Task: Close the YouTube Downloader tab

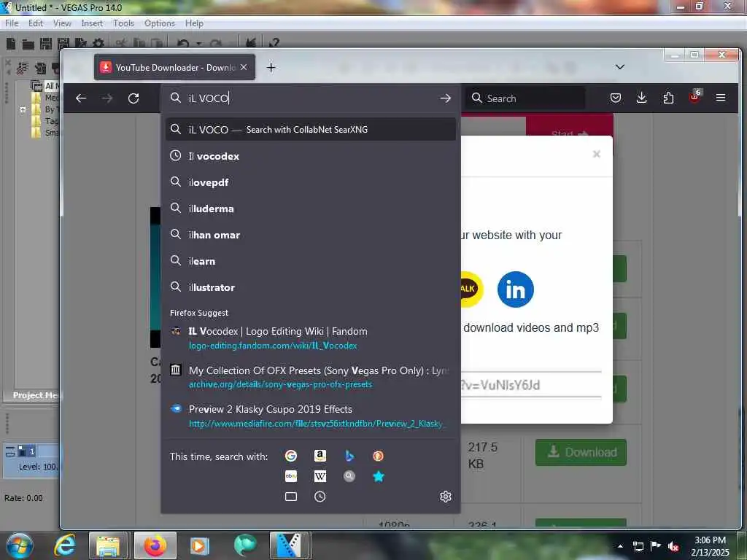Action: click(244, 67)
